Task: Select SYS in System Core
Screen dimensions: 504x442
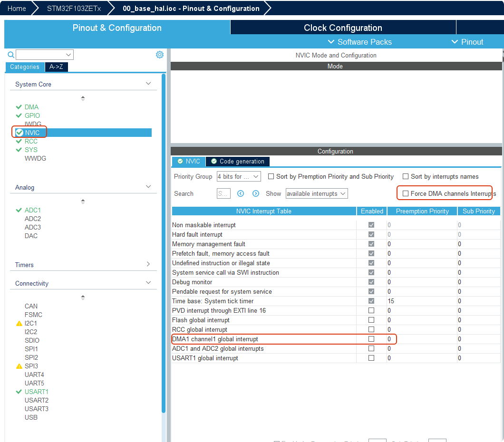Action: click(x=31, y=150)
